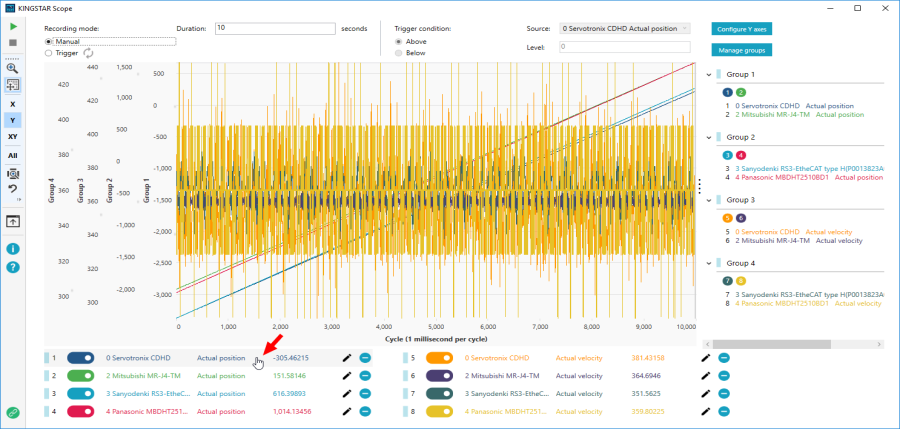Edit channel 1 with the pencil icon

pos(347,357)
